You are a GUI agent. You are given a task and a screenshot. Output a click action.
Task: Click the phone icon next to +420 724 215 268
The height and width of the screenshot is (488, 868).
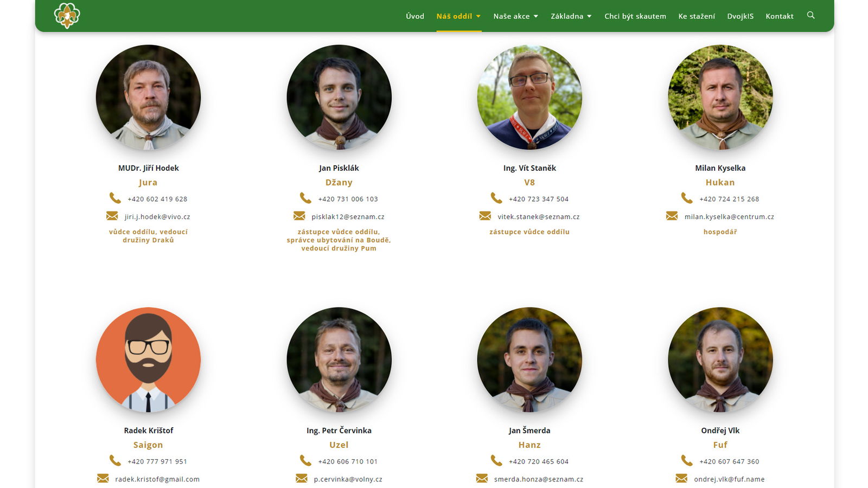(687, 198)
